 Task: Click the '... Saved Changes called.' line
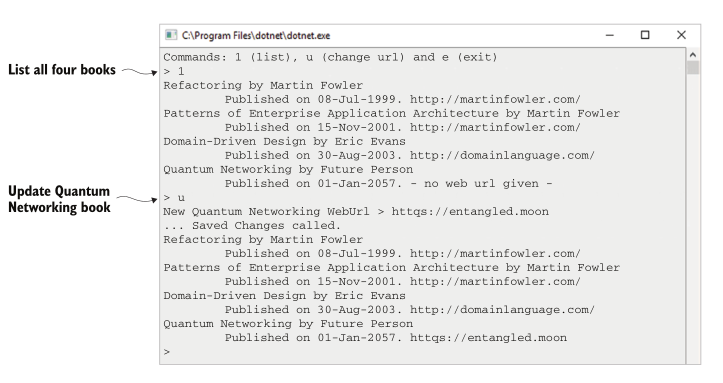(252, 225)
